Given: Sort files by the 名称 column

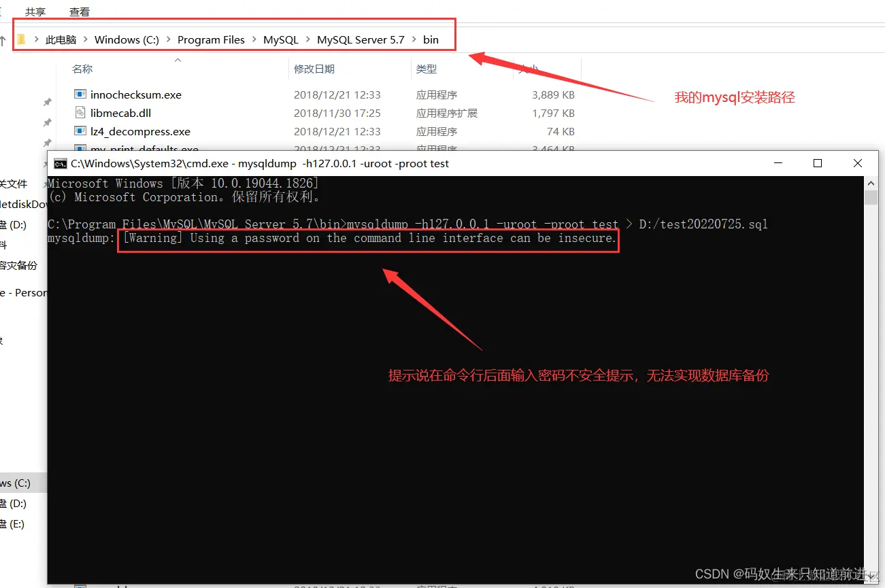Looking at the screenshot, I should point(82,69).
